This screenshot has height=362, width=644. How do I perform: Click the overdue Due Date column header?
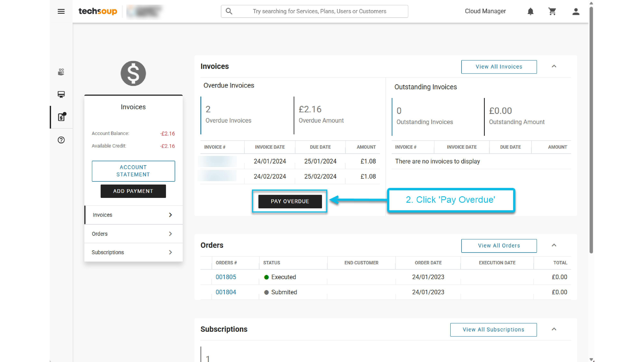tap(320, 147)
